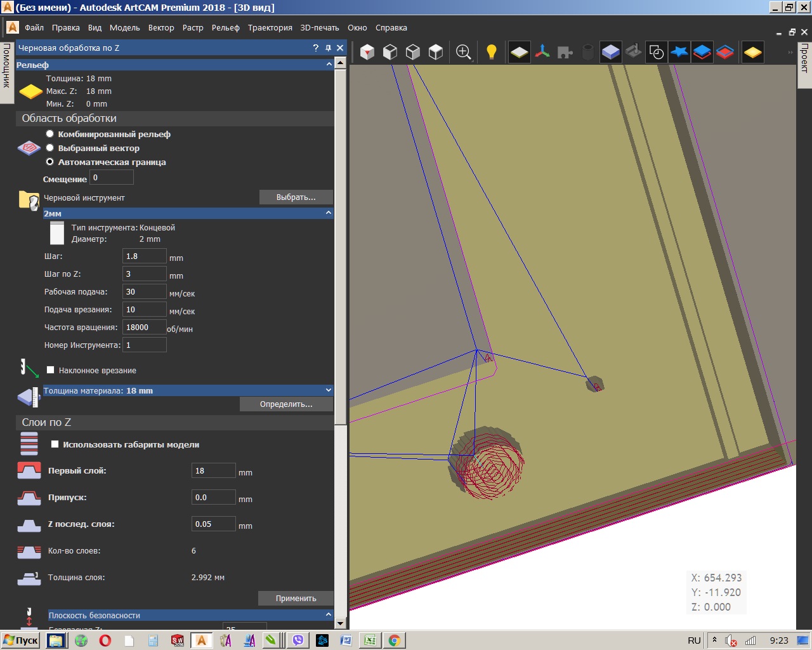Click the Шаг по Z input field
Viewport: 812px width, 650px height.
pyautogui.click(x=145, y=274)
